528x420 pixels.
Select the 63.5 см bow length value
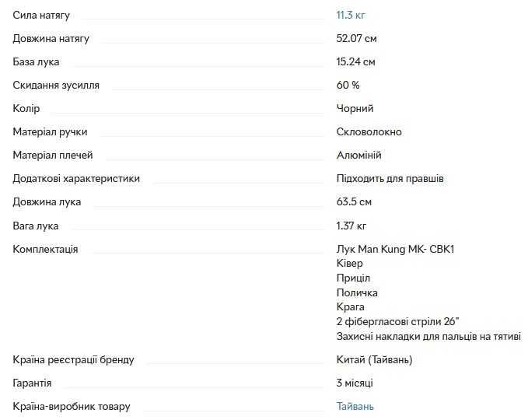[354, 201]
